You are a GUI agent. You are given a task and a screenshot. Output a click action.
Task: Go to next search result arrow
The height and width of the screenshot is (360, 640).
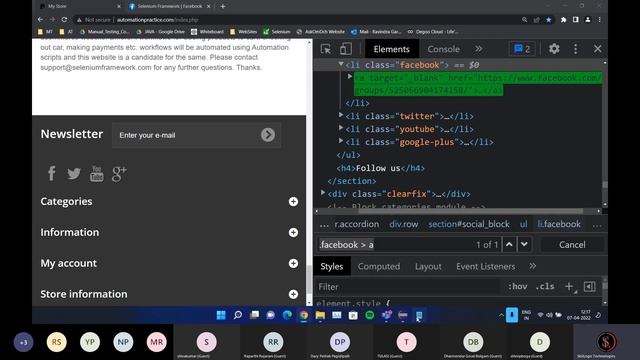[524, 244]
